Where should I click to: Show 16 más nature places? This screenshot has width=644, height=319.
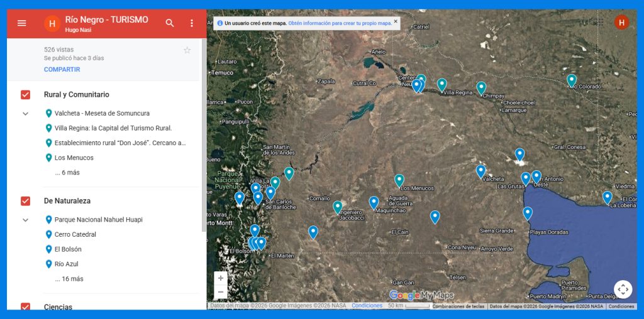(69, 279)
